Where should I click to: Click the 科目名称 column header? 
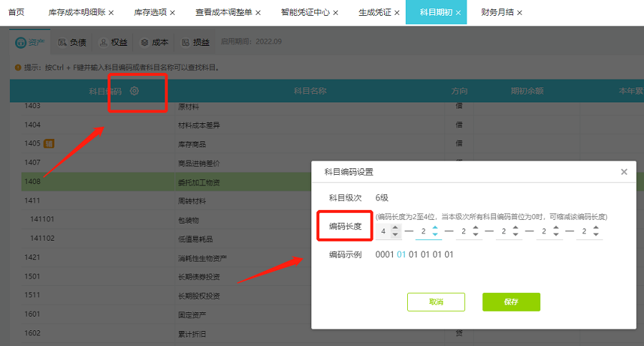click(x=310, y=91)
